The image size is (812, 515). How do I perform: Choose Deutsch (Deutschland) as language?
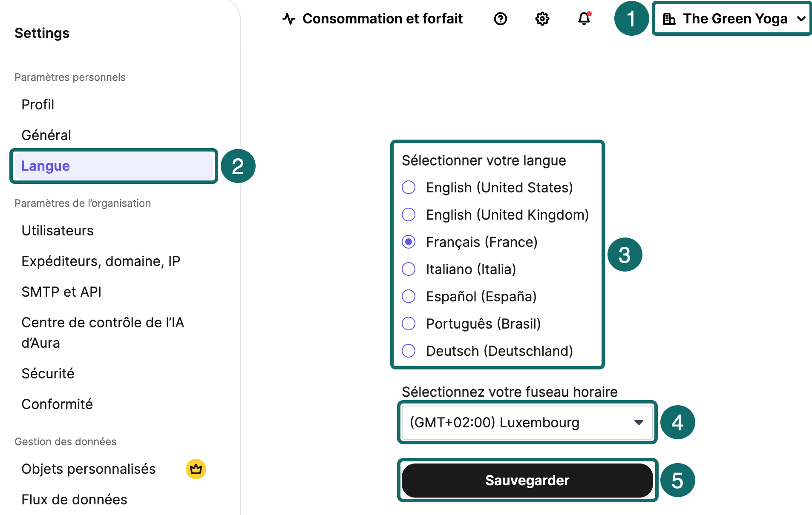(x=409, y=351)
